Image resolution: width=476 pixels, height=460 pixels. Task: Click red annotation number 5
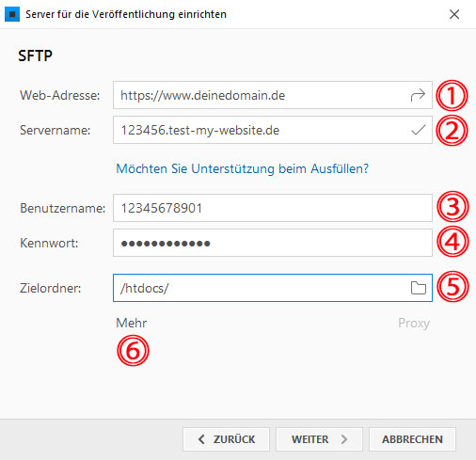point(452,287)
